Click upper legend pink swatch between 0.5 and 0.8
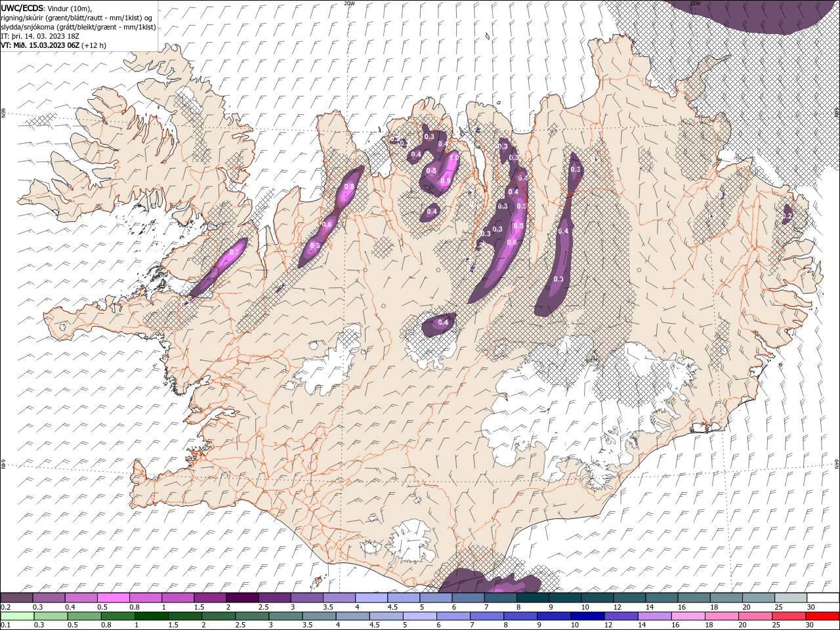 (x=114, y=598)
